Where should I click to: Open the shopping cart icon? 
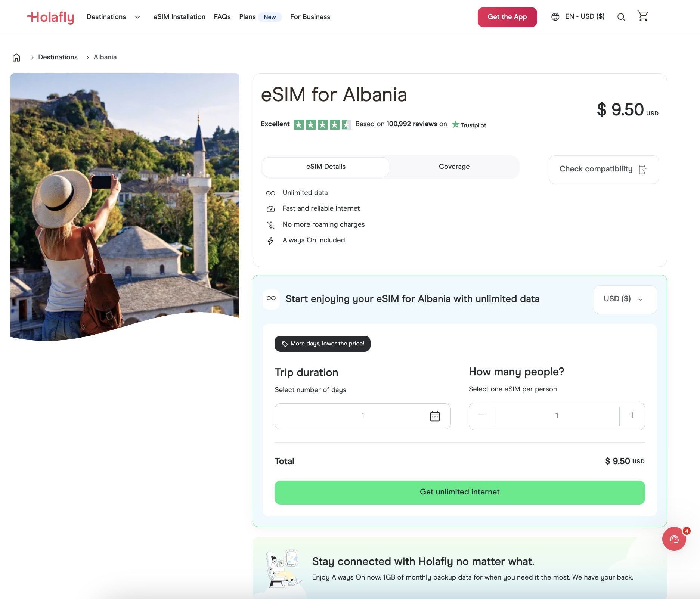pyautogui.click(x=642, y=16)
